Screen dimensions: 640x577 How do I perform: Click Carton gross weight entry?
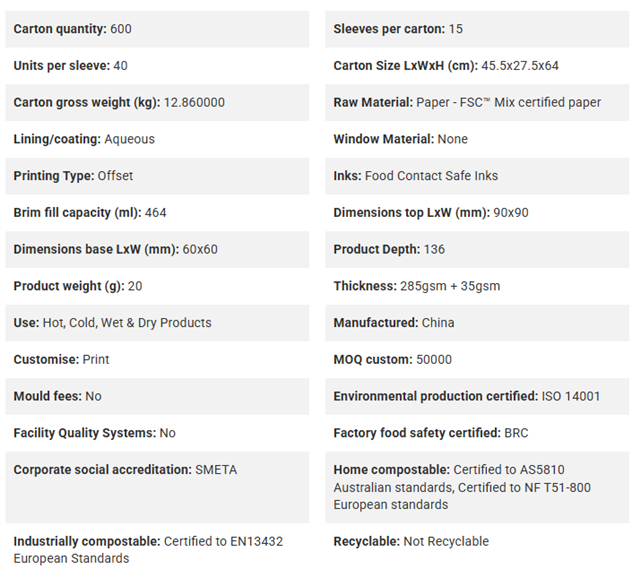157,102
